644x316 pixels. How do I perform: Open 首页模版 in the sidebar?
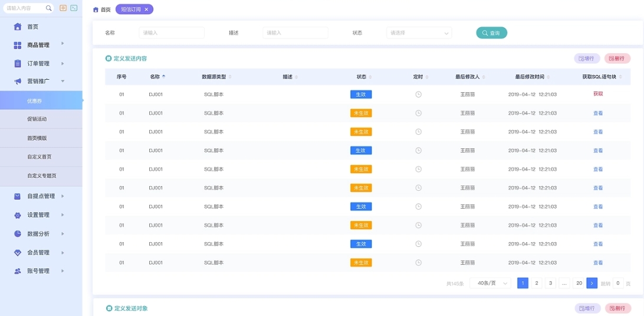(41, 138)
